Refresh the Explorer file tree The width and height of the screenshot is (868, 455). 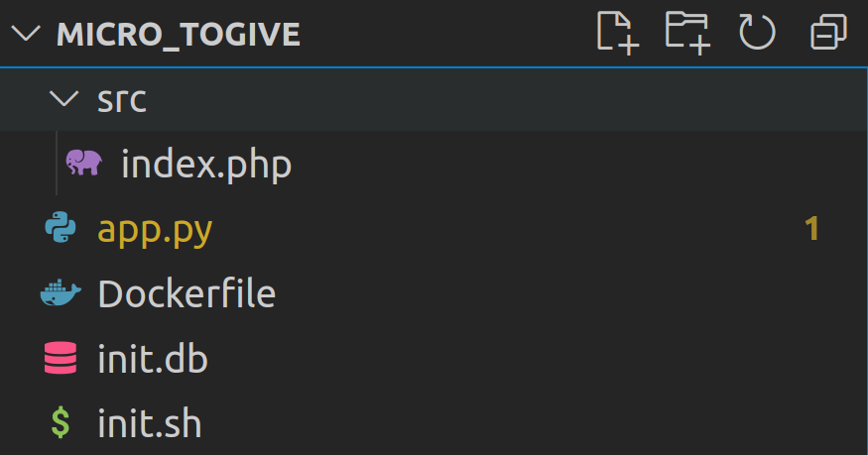[757, 33]
